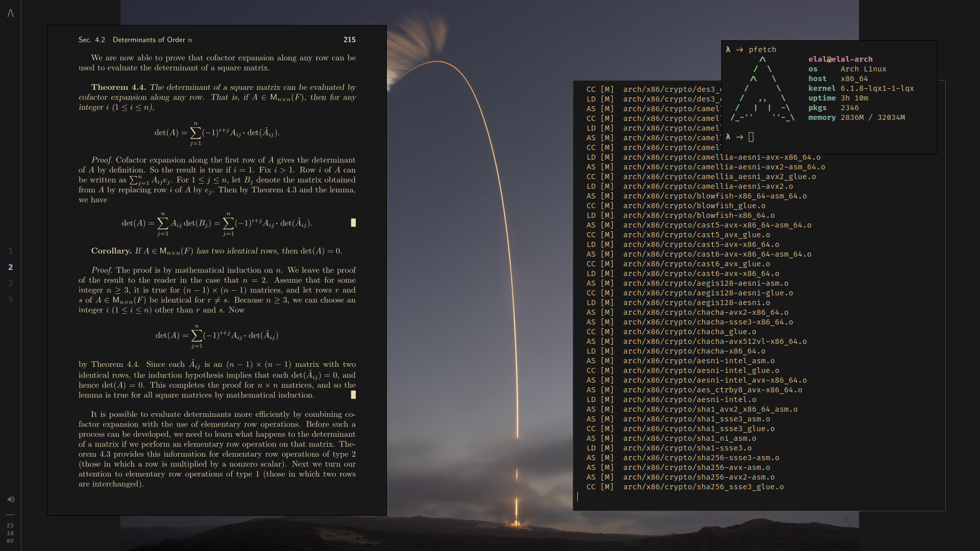Click the line 'camellia-aesni-avx-x86_64.o' in the build log

coord(703,157)
